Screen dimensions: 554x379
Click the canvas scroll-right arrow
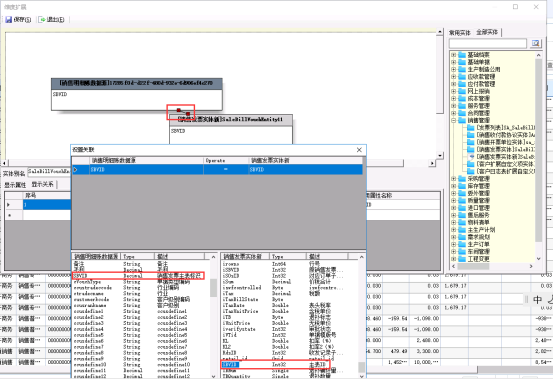(432, 163)
